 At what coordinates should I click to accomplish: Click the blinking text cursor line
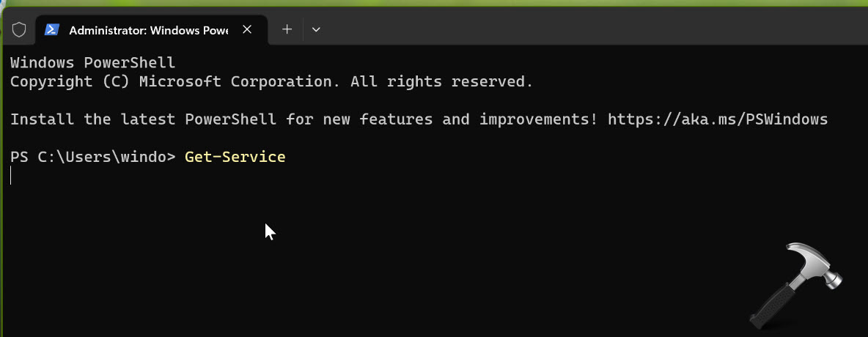click(12, 175)
